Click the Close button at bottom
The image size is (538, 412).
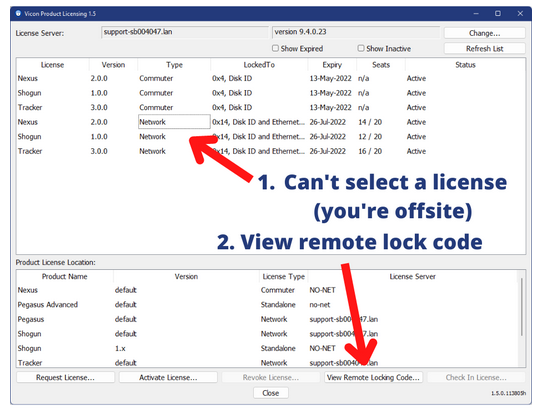[x=271, y=393]
